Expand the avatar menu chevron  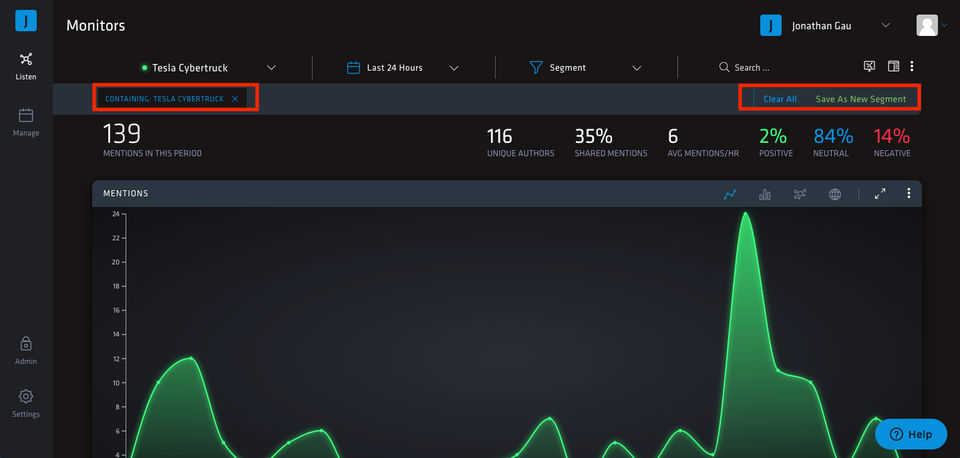pos(945,26)
